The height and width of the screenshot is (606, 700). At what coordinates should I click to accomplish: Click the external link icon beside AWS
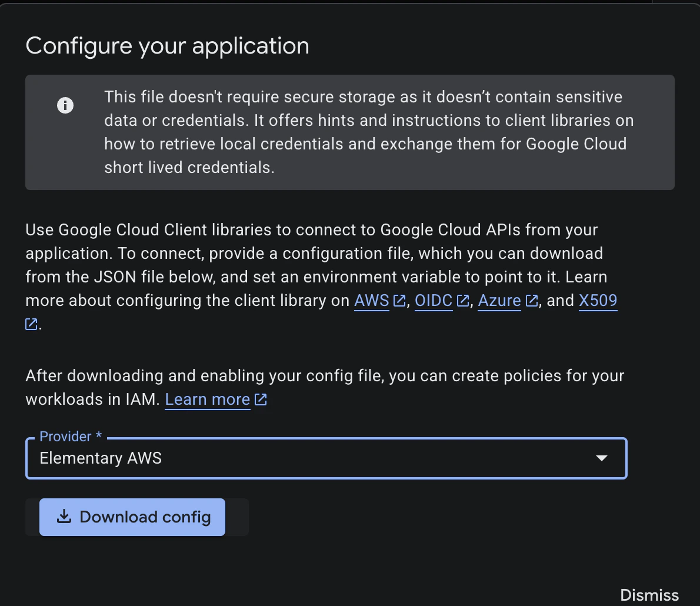[398, 300]
